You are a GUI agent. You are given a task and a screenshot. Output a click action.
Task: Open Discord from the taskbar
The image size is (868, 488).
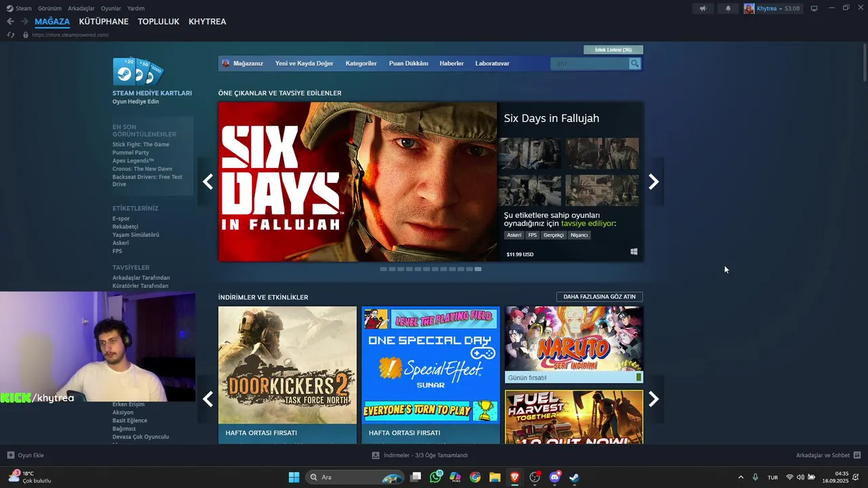pyautogui.click(x=555, y=477)
